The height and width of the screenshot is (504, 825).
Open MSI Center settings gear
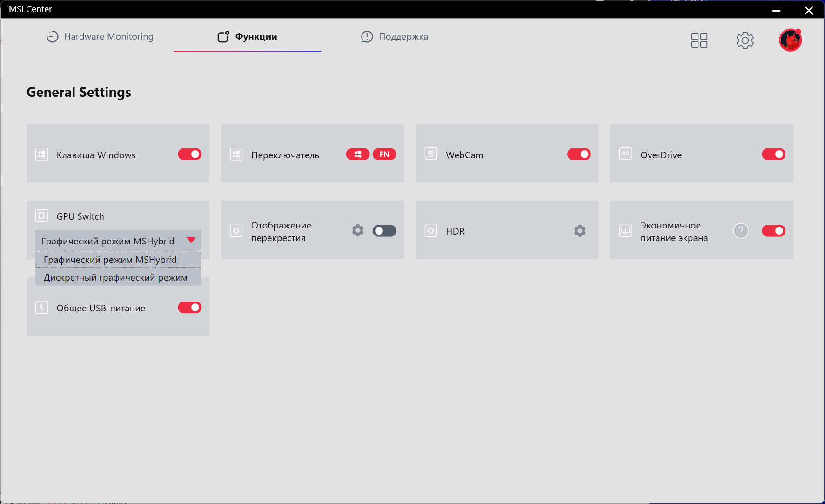tap(745, 40)
